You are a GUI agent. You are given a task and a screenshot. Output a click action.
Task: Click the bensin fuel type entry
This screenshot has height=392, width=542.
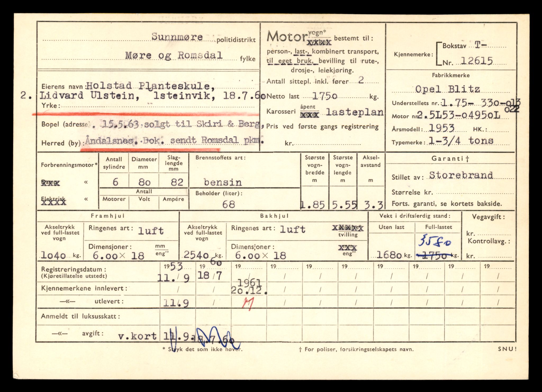pos(223,182)
